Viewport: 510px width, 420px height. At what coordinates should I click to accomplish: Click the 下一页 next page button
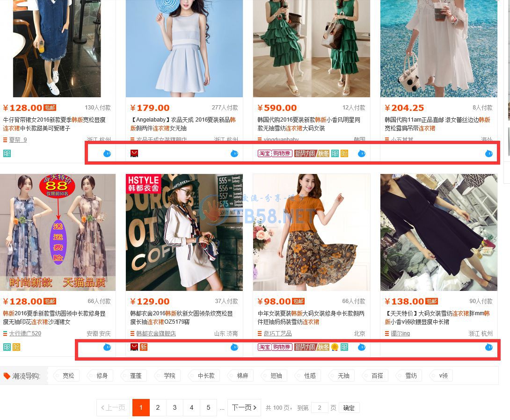[x=244, y=408]
